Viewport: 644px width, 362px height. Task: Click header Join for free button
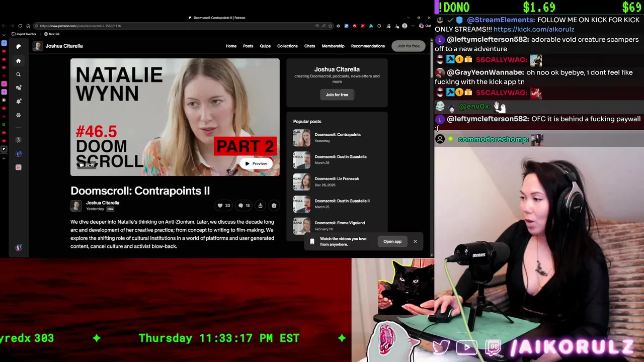408,46
